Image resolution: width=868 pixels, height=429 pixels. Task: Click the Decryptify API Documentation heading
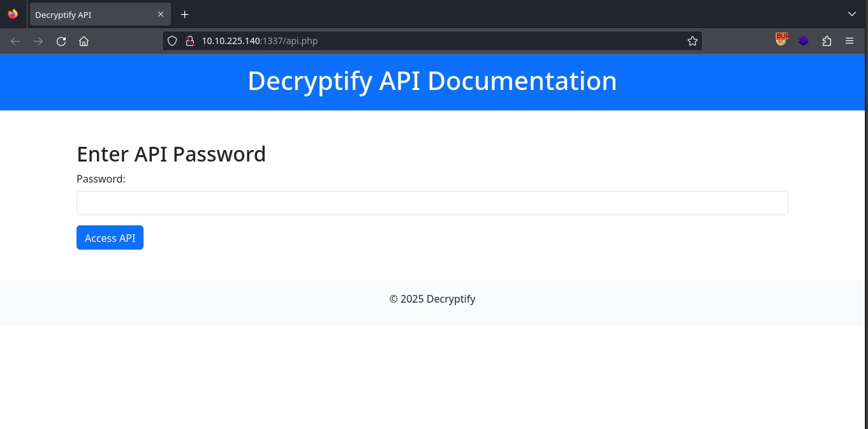432,81
